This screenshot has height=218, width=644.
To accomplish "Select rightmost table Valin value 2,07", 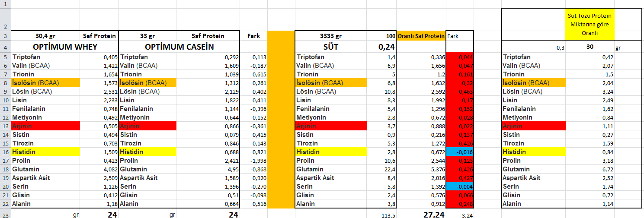I will click(590, 66).
